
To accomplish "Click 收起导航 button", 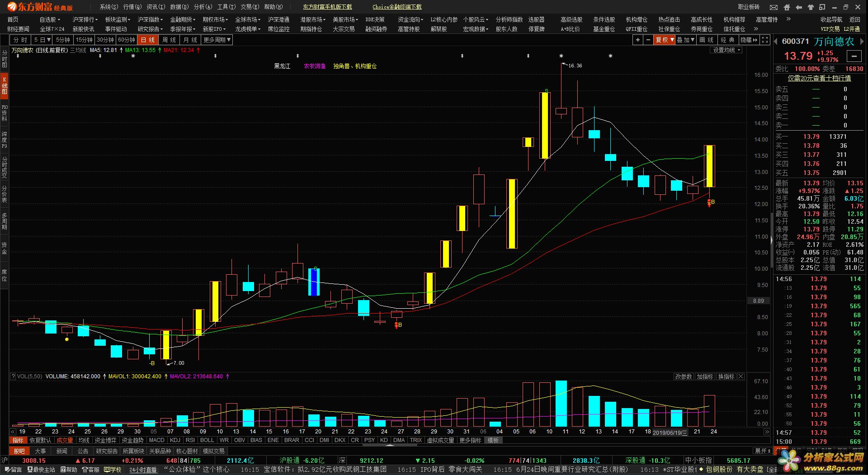I will point(831,19).
